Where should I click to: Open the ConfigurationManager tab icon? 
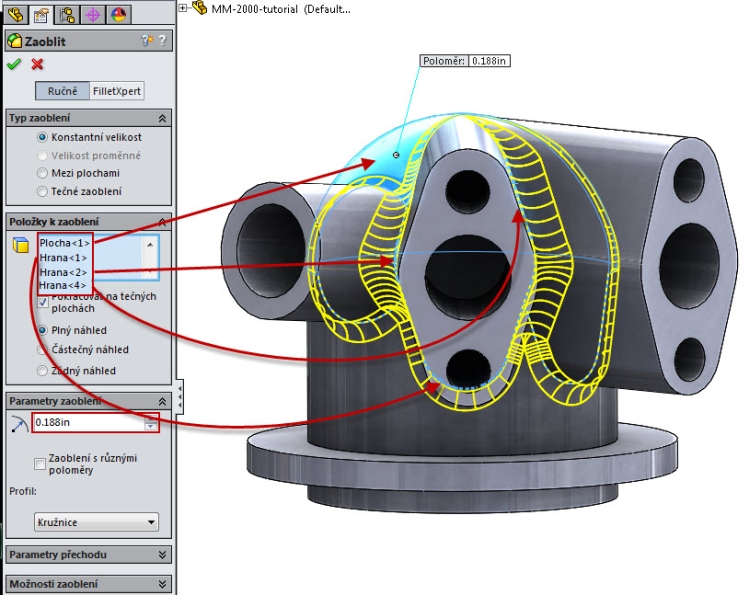coord(68,14)
